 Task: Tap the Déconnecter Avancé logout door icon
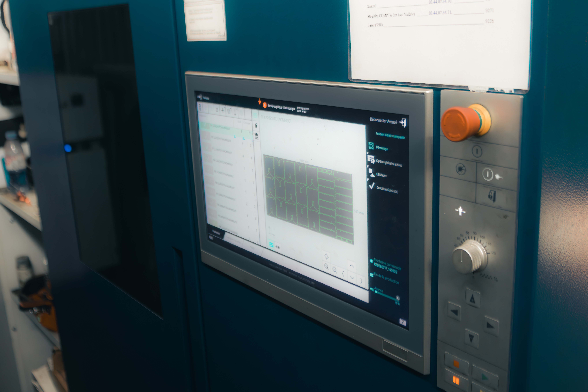[403, 123]
